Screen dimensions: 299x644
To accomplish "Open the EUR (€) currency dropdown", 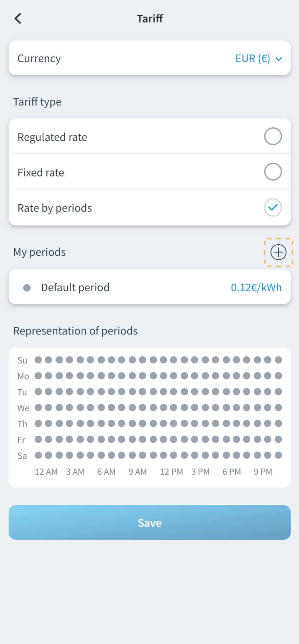I will (x=253, y=59).
